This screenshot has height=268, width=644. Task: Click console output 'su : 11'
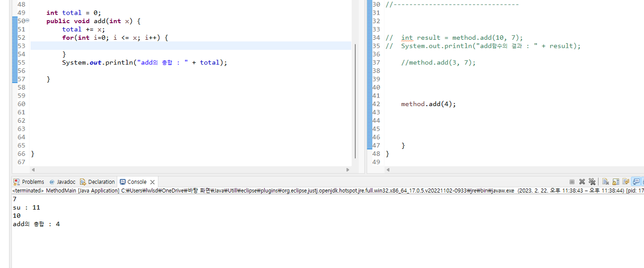(26, 207)
